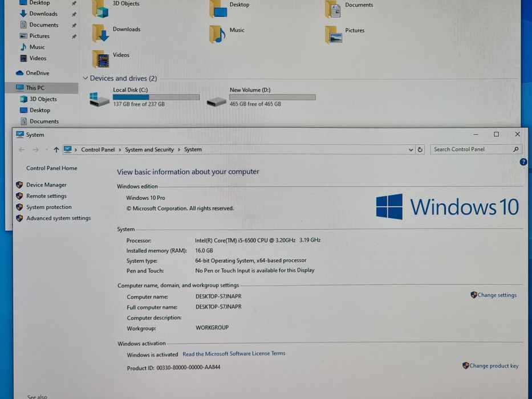The width and height of the screenshot is (532, 399).
Task: Collapse the Devices and drives group
Action: pyautogui.click(x=85, y=79)
